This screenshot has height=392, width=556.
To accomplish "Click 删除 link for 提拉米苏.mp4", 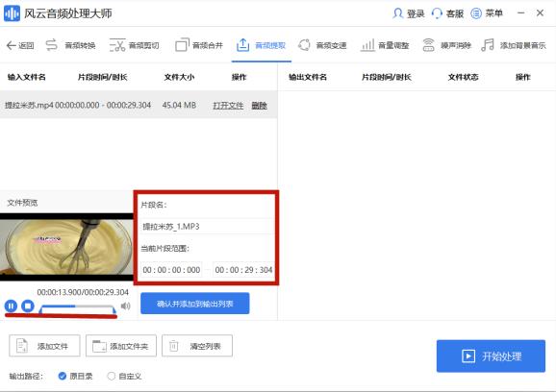I will pos(259,106).
